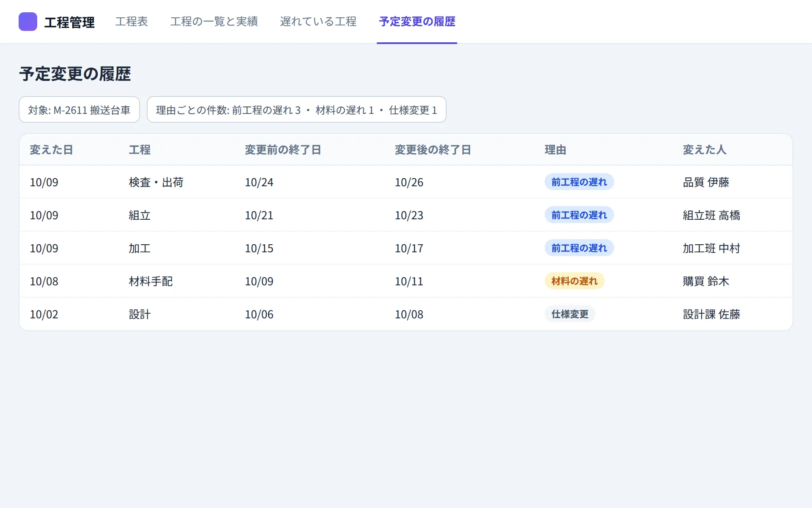The width and height of the screenshot is (812, 508).
Task: Click the name 購買 鈴木
Action: click(x=706, y=282)
